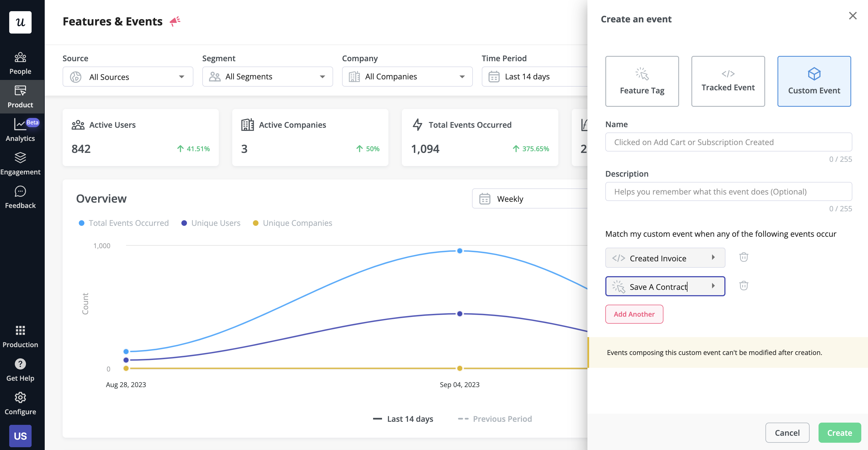This screenshot has height=450, width=868.
Task: Click the Sep 04 Total Events data point
Action: [x=460, y=251]
